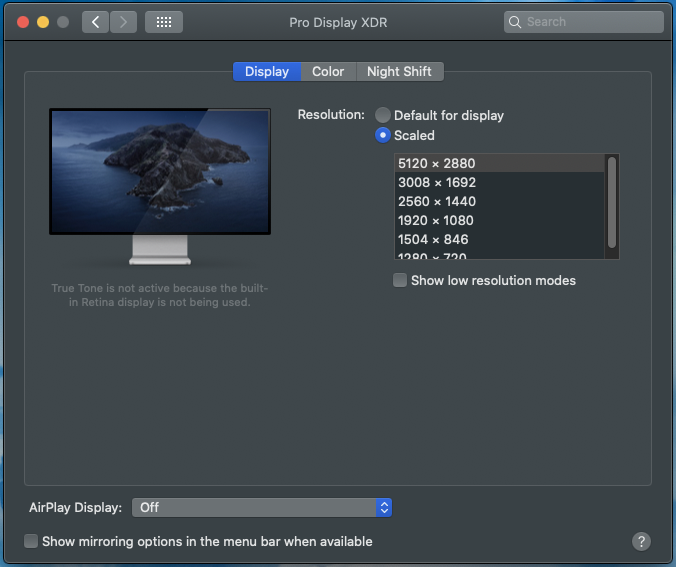Show all preferences with the grid icon

(x=164, y=22)
